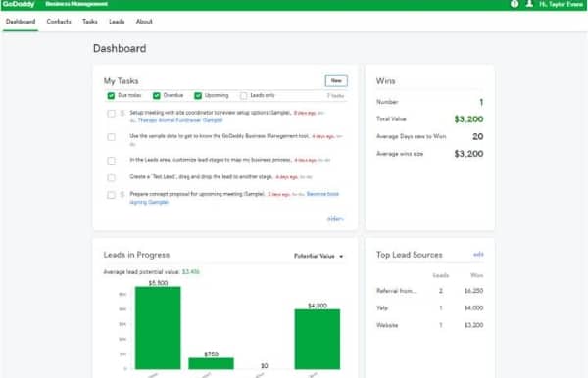The image size is (588, 378).
Task: Select the Yelp lead source row
Action: (430, 307)
